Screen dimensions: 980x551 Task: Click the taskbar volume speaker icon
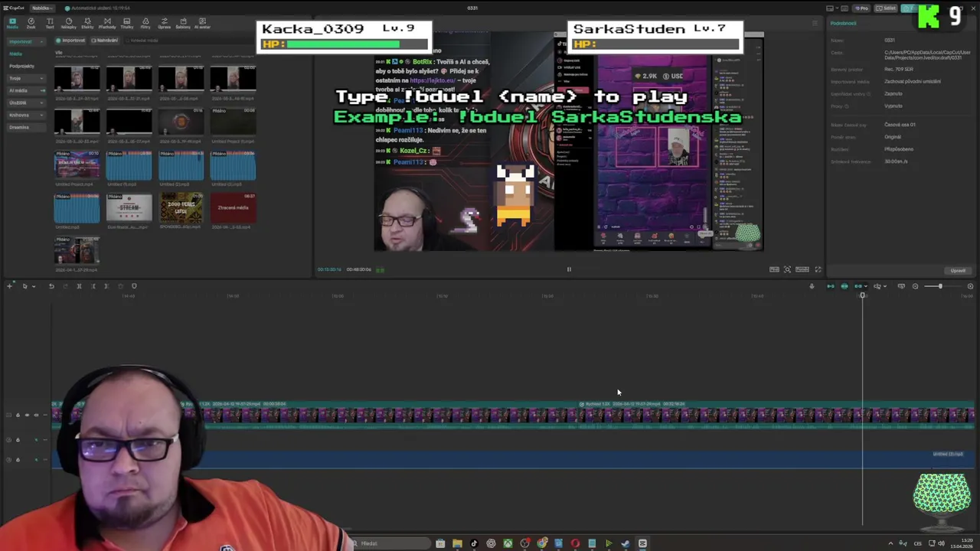coord(942,543)
